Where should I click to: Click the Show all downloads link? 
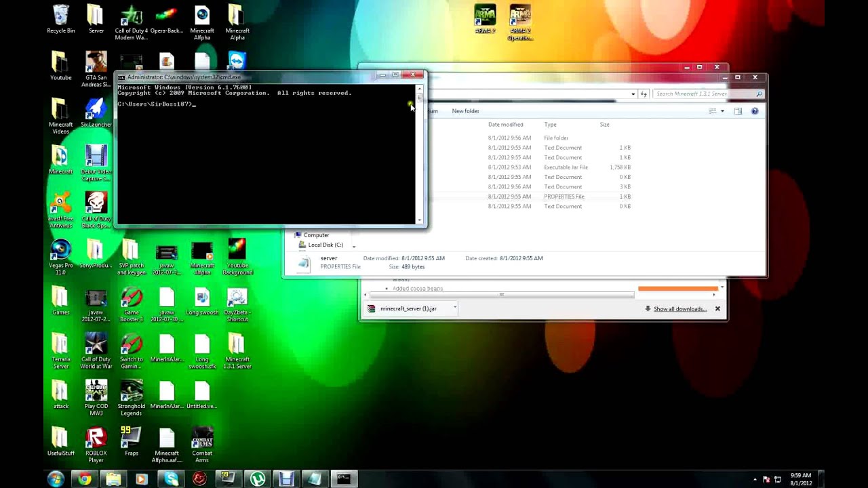(680, 309)
